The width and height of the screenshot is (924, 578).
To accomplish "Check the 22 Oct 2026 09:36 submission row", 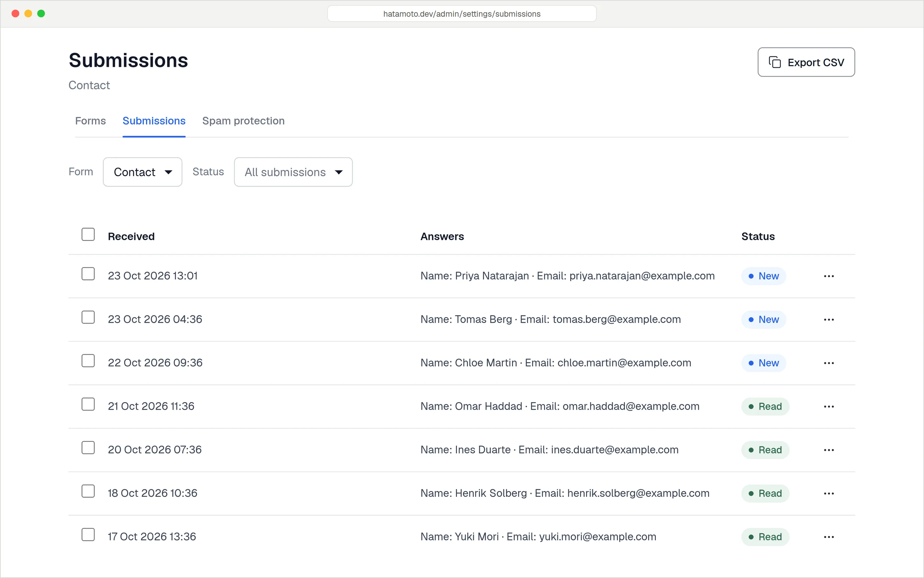I will tap(88, 361).
